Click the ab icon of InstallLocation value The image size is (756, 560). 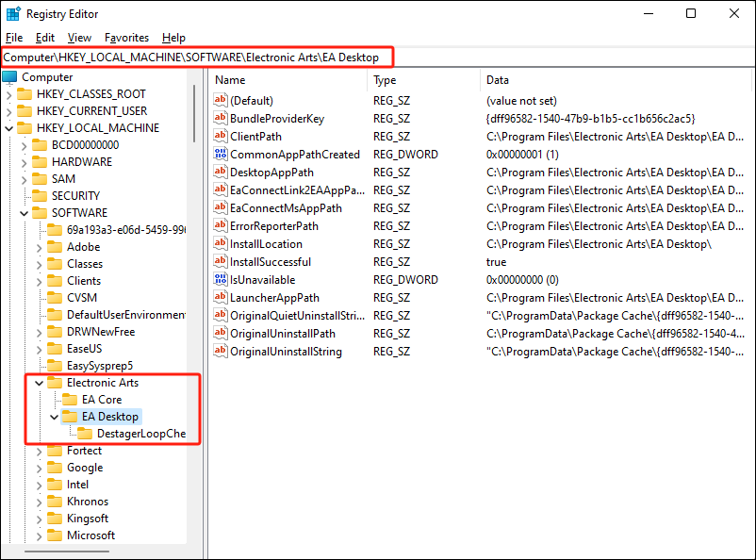coord(221,243)
